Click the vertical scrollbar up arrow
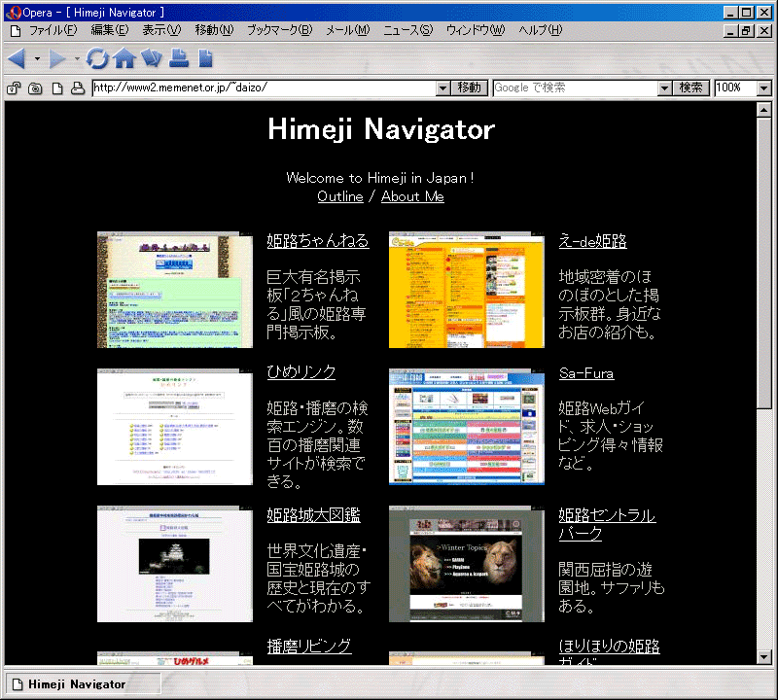778x700 pixels. [764, 110]
